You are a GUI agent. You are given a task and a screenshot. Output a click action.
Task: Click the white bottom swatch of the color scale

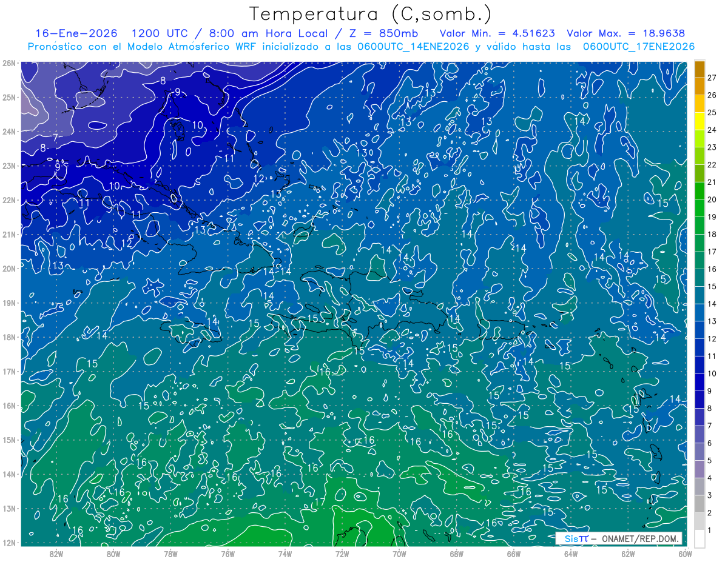699,539
